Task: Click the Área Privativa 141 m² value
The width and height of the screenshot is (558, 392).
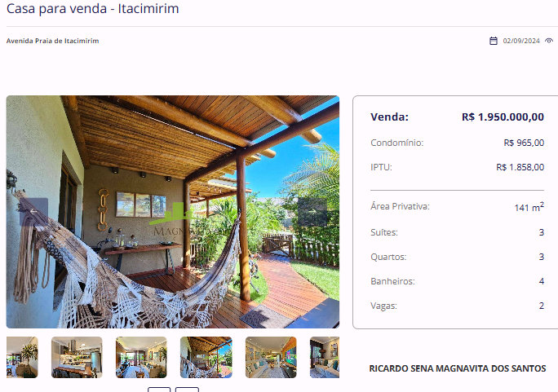Action: pos(529,206)
